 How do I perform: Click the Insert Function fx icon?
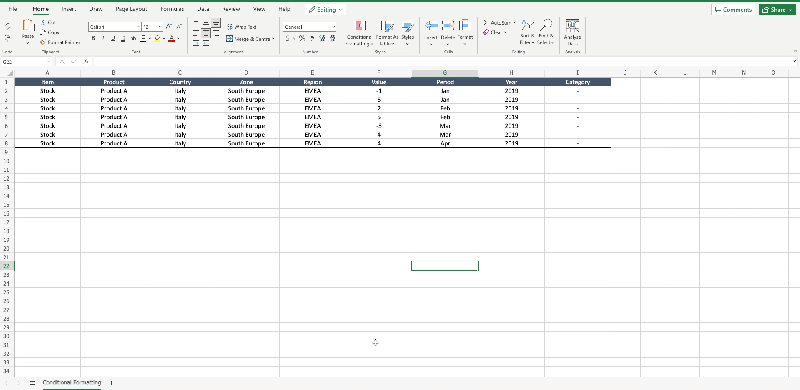[86, 62]
